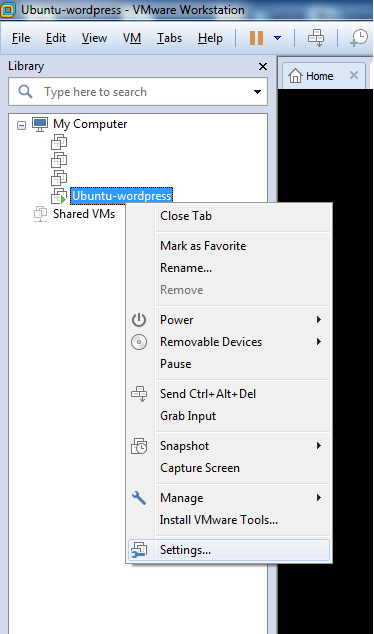Expand the Manage submenu arrow
This screenshot has width=374, height=634.
[x=319, y=498]
